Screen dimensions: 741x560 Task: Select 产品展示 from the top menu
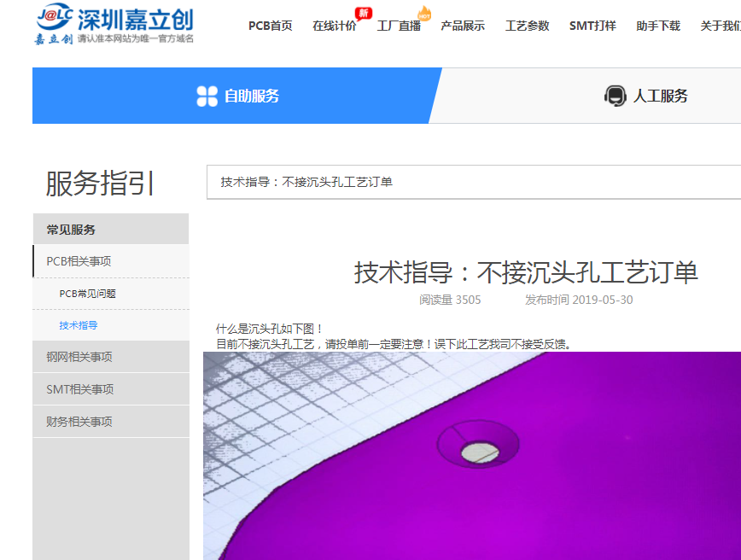click(x=463, y=26)
